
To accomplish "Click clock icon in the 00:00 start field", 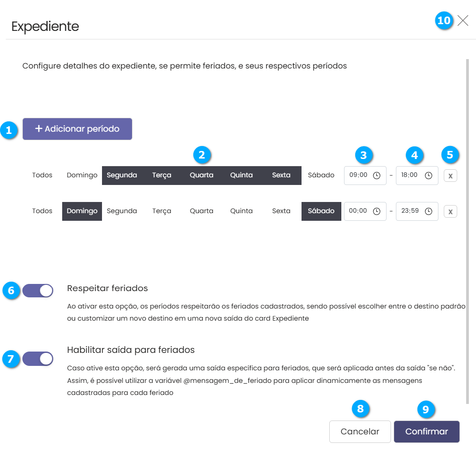I will pyautogui.click(x=377, y=211).
